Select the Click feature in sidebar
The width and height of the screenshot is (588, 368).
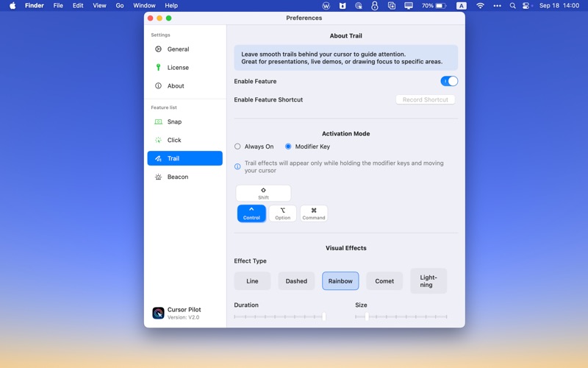[x=185, y=140]
